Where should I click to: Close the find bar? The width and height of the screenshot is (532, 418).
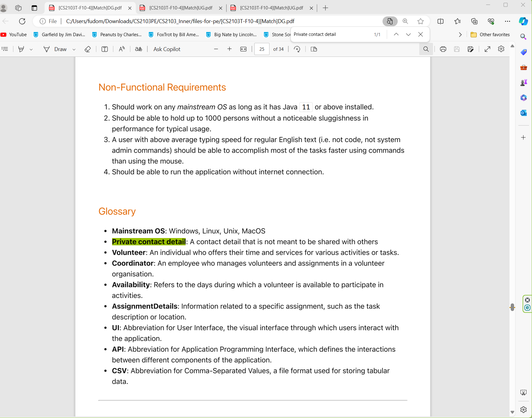click(x=420, y=34)
